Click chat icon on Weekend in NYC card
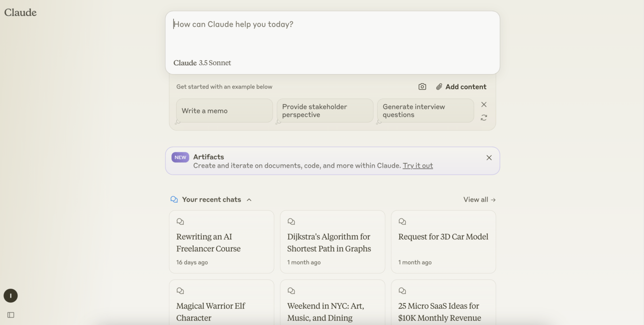The height and width of the screenshot is (325, 644). click(292, 291)
